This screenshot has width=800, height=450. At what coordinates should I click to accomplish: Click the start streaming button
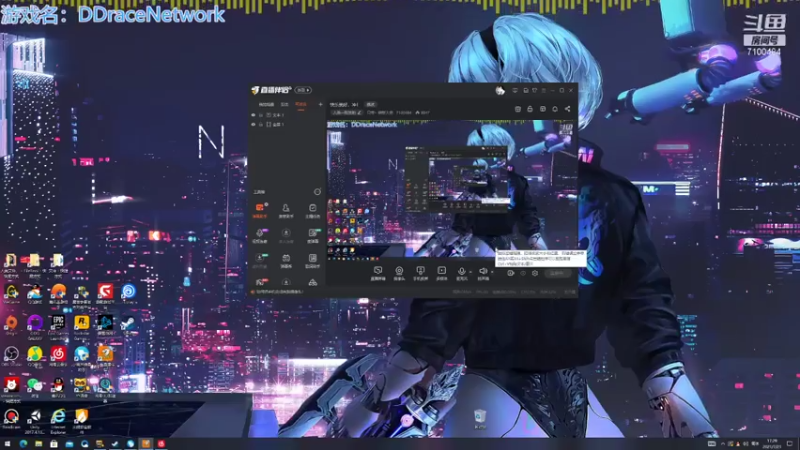tap(557, 273)
